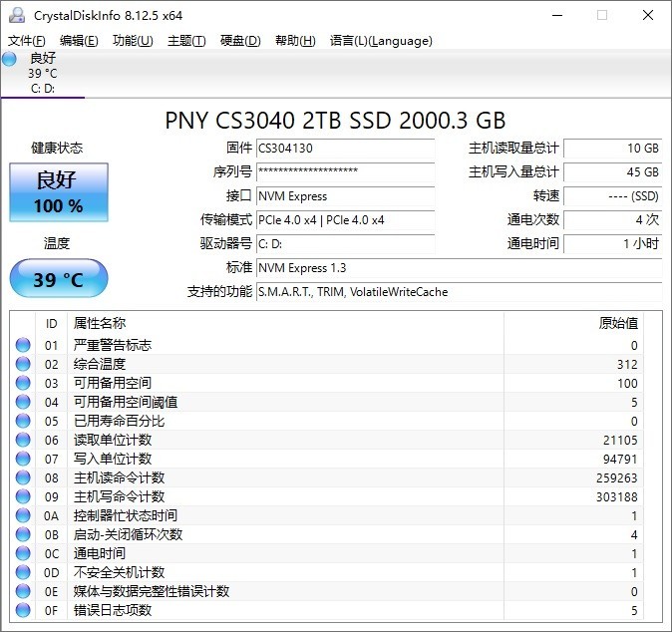Click the 驱动器号 field showing C: D:
This screenshot has height=632, width=672.
click(345, 244)
